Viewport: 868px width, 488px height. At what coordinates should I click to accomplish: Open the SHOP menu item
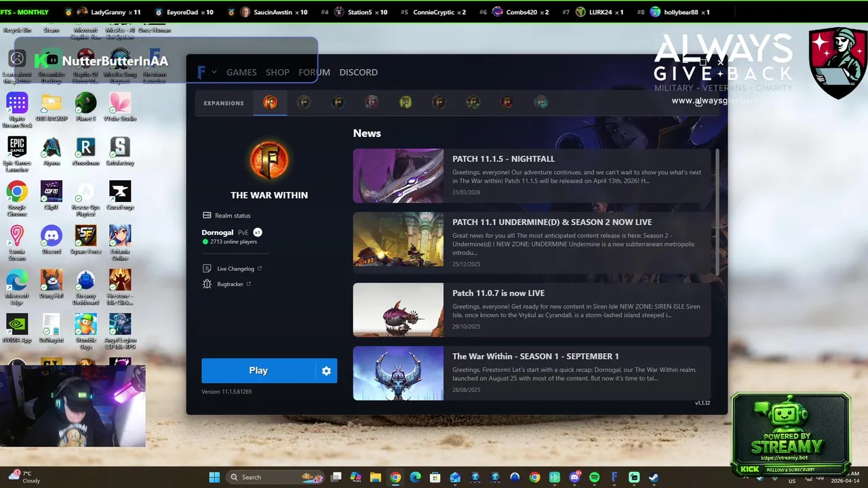pyautogui.click(x=277, y=72)
